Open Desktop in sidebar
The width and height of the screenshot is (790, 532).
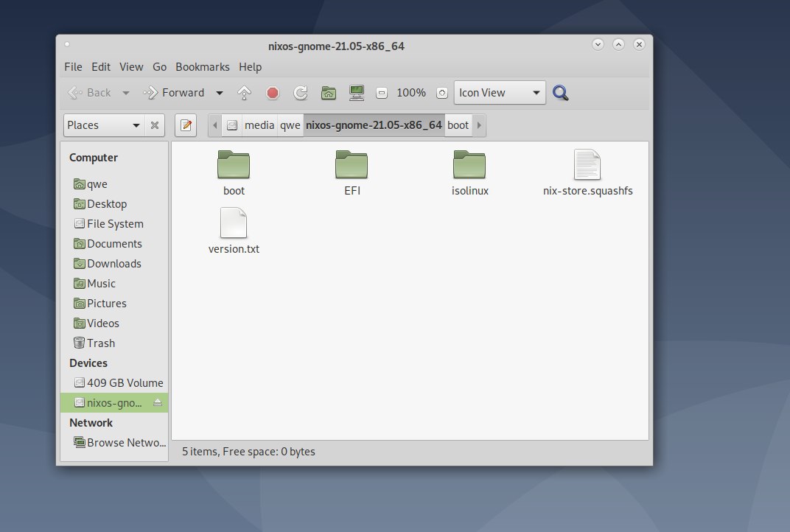[x=114, y=204]
